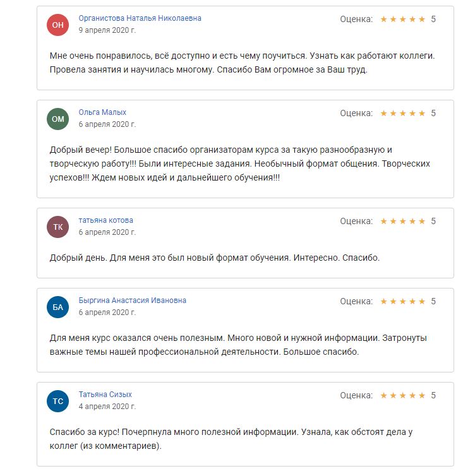The height and width of the screenshot is (476, 475).
Task: Open Органистова Наталья Николаевна profile link
Action: click(140, 18)
